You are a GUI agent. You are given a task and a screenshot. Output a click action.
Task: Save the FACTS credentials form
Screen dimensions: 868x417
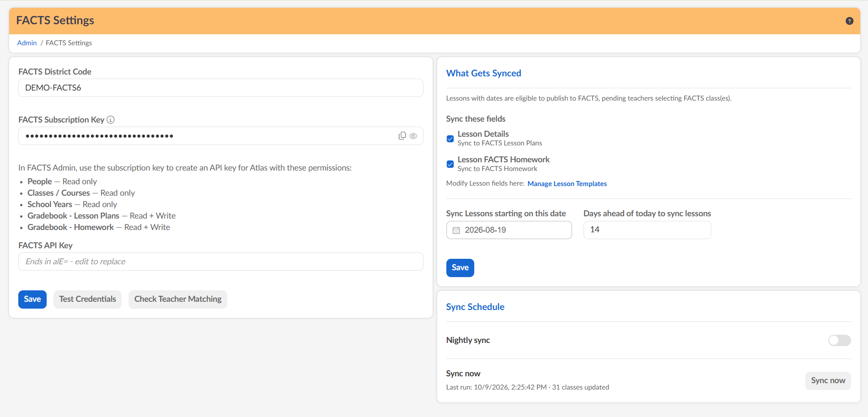click(x=32, y=299)
